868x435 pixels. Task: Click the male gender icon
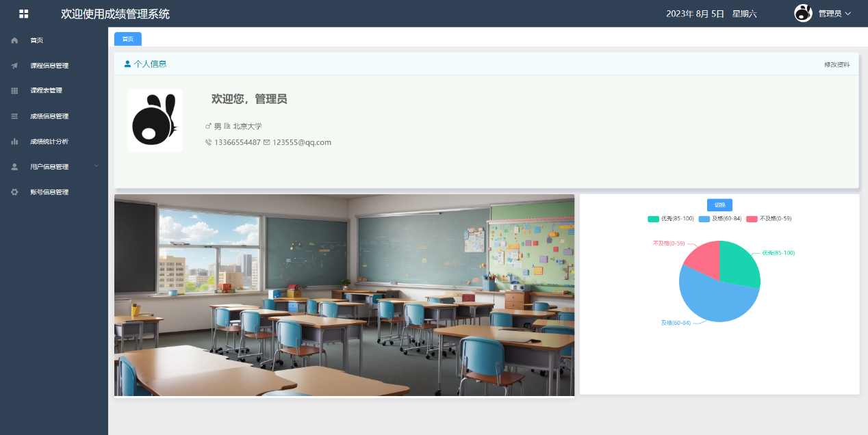coord(209,127)
